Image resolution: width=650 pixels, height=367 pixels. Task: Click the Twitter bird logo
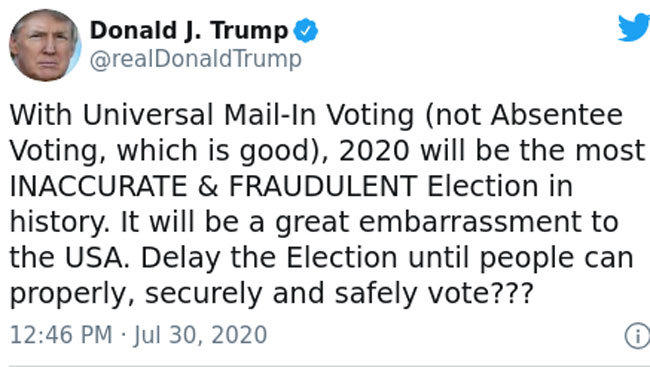634,27
